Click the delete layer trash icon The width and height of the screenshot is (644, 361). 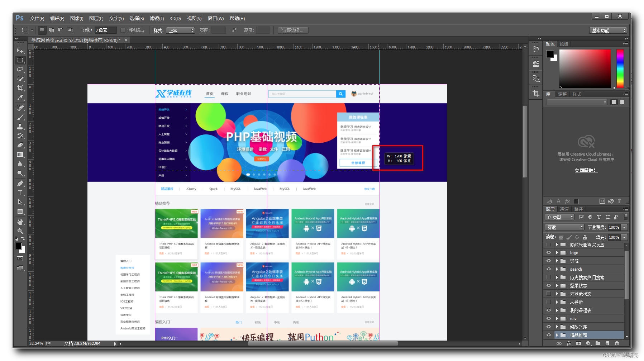click(x=617, y=343)
